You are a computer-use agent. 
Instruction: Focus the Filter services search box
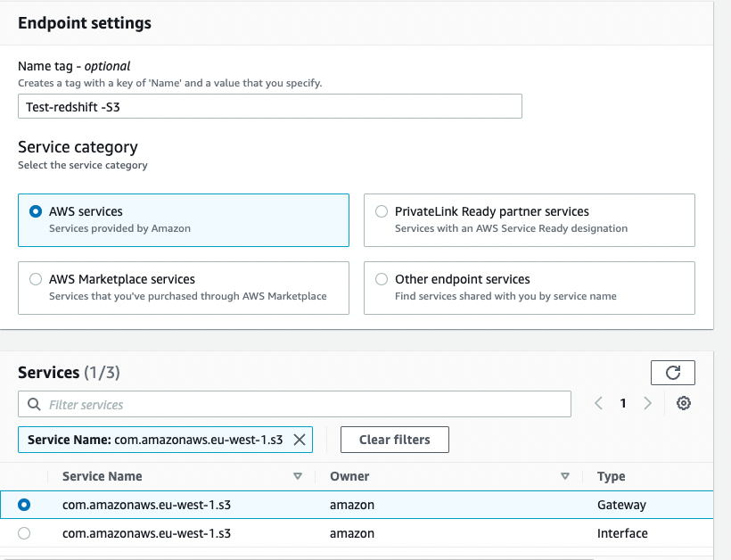point(303,405)
